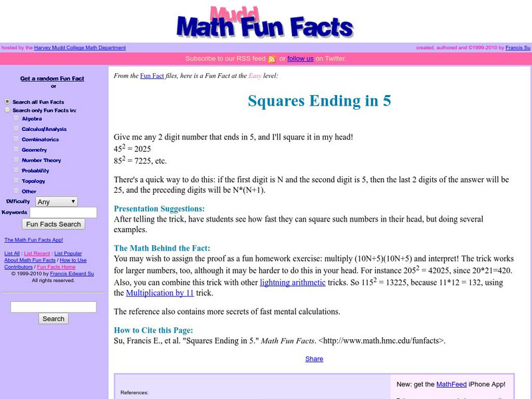Tick the Geometry checkbox

16,149
